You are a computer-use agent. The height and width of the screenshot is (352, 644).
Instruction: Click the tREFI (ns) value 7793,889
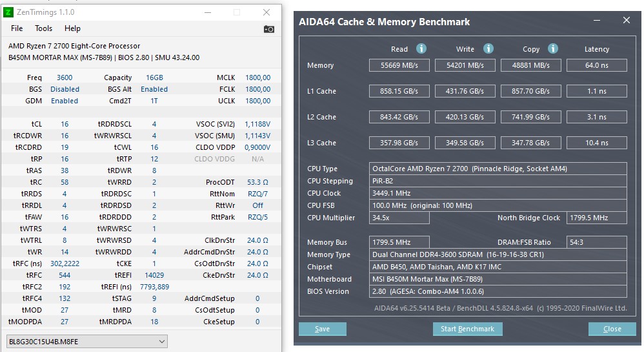[154, 287]
